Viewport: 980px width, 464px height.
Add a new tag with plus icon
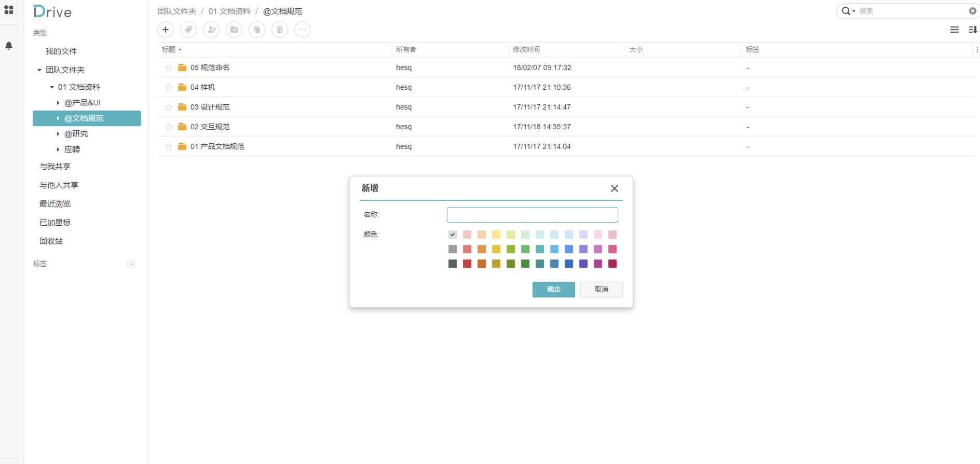pos(131,264)
